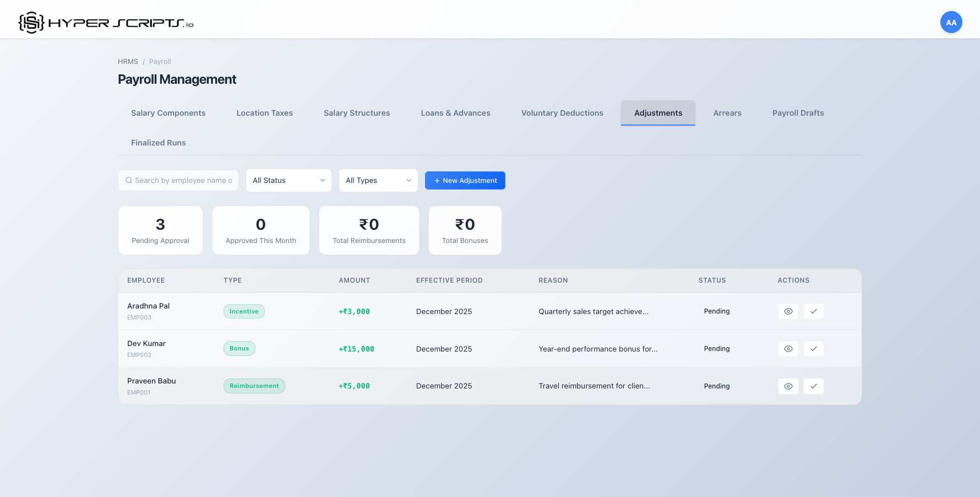
Task: Approve Dev Kumar's bonus adjustment
Action: (x=813, y=349)
